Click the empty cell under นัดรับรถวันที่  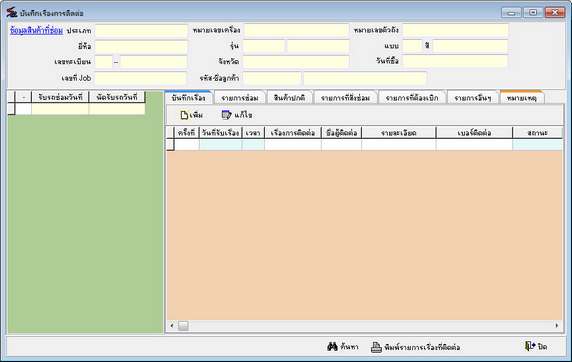(117, 109)
